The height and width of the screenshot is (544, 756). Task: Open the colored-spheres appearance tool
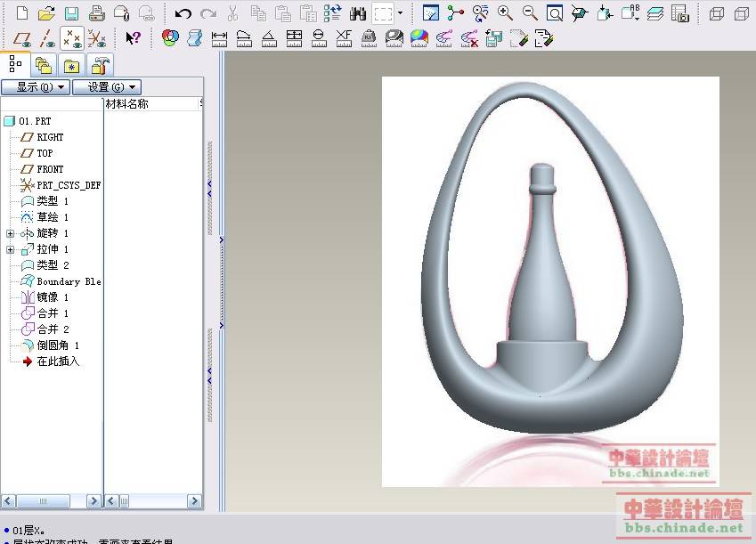click(170, 38)
